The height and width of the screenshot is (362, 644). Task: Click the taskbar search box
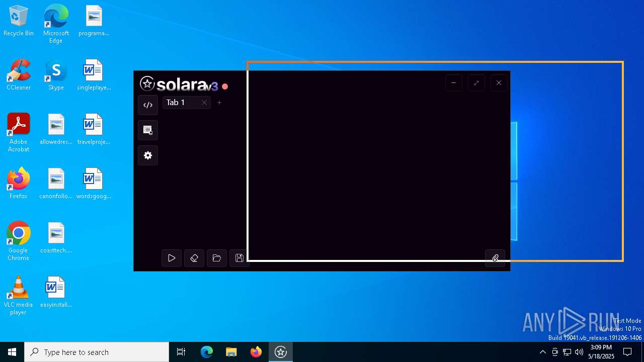tap(97, 352)
